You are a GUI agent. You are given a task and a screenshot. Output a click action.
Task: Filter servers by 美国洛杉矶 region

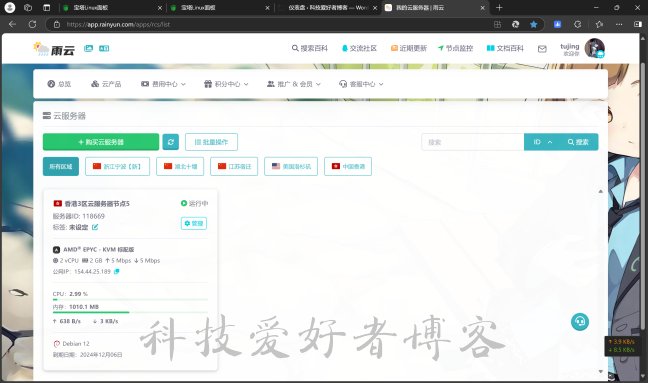[291, 167]
